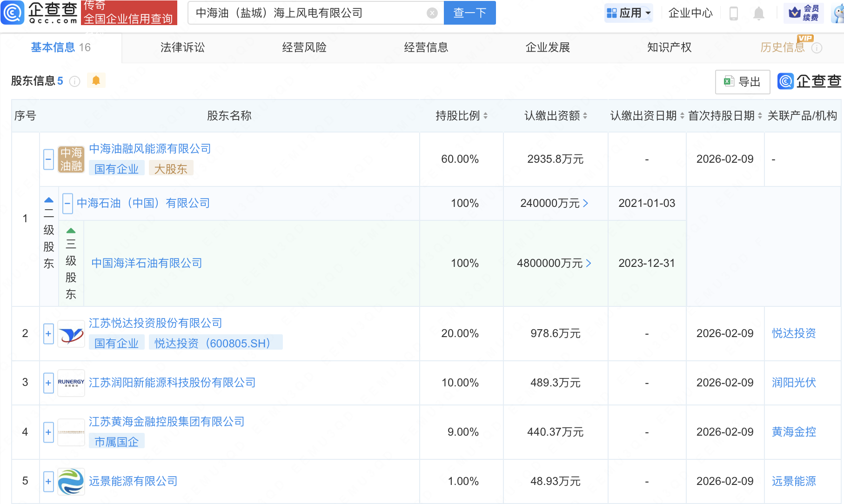844x504 pixels.
Task: Switch to the 知识产权 tab
Action: point(669,47)
